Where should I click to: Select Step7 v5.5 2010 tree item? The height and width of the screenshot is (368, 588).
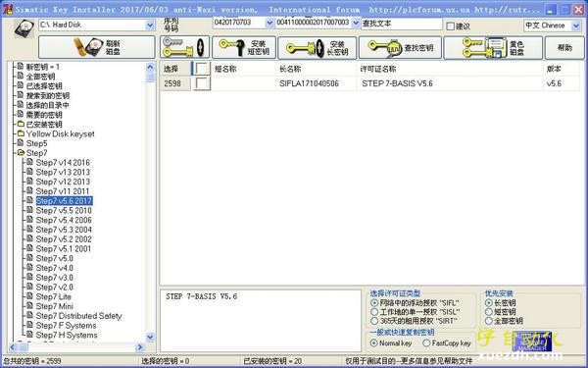pyautogui.click(x=64, y=210)
